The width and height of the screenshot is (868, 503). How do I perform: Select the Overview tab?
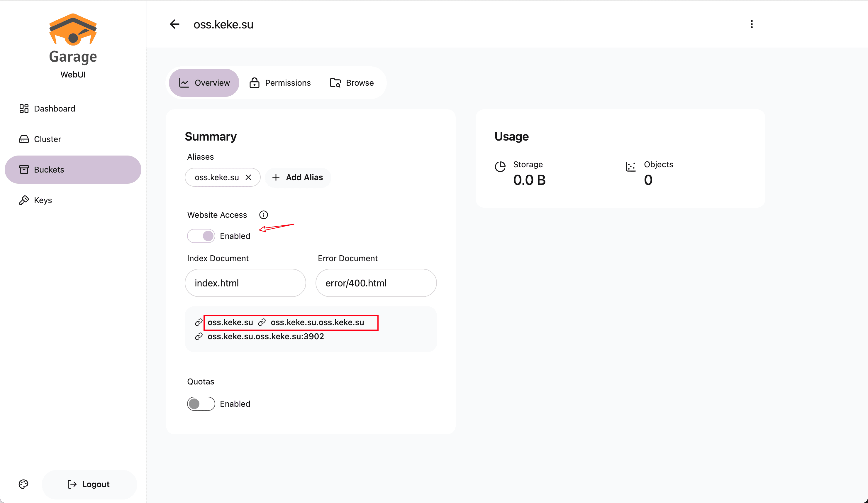pyautogui.click(x=204, y=83)
